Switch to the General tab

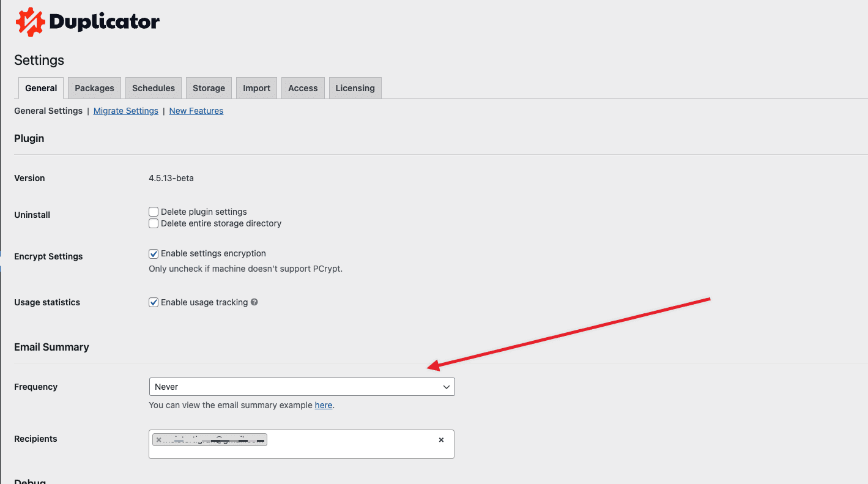click(41, 88)
